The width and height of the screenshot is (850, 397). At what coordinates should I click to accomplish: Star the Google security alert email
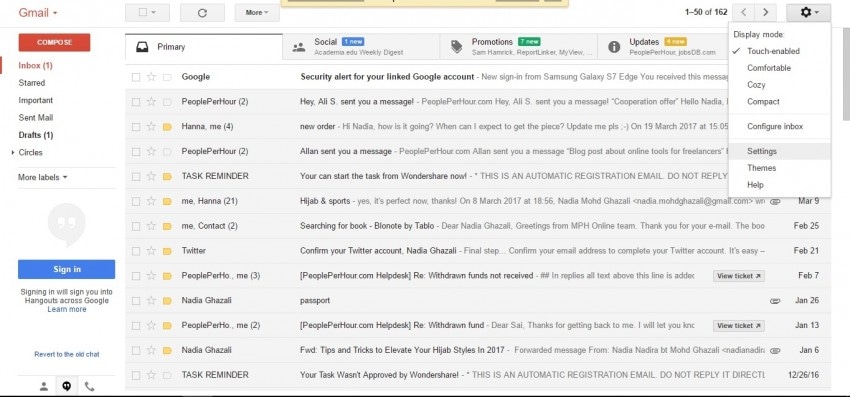(x=151, y=77)
